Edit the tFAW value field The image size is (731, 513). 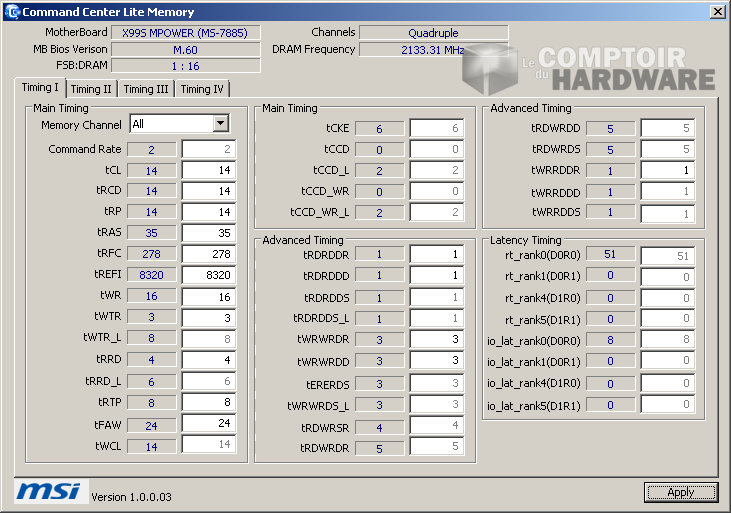click(x=209, y=423)
